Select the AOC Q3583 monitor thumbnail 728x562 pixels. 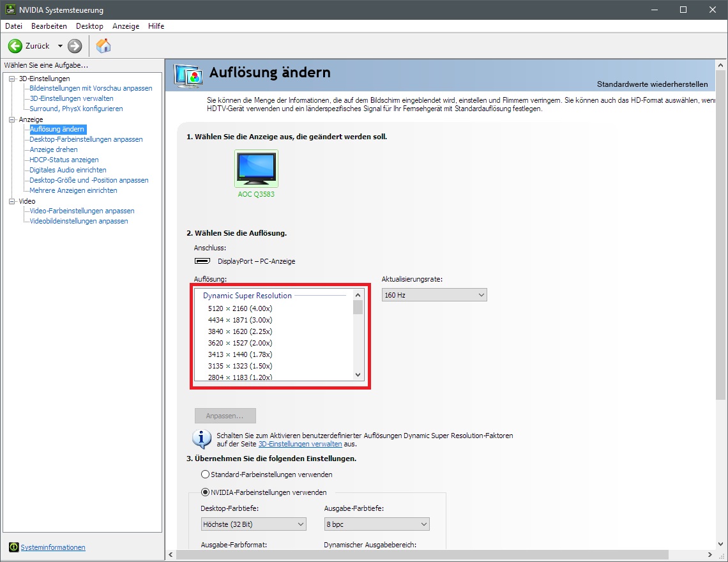click(256, 168)
